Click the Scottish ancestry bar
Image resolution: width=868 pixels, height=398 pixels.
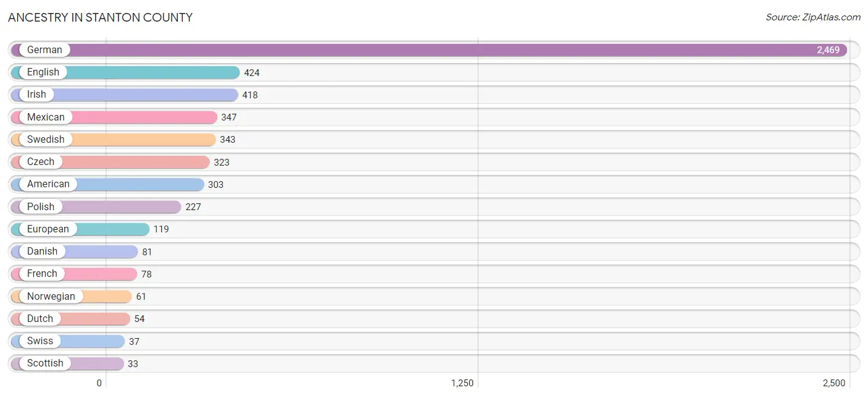[x=67, y=363]
